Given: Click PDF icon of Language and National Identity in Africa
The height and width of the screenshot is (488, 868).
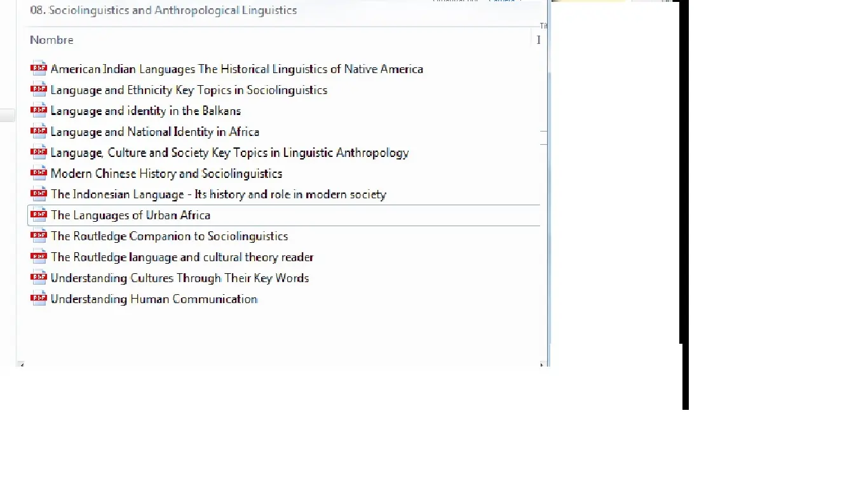Looking at the screenshot, I should (x=39, y=132).
